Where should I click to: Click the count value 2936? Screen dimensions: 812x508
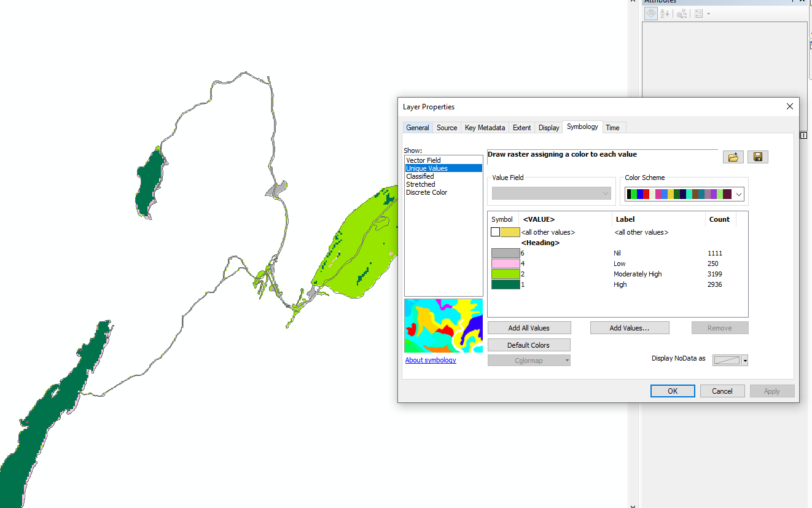[x=715, y=284]
